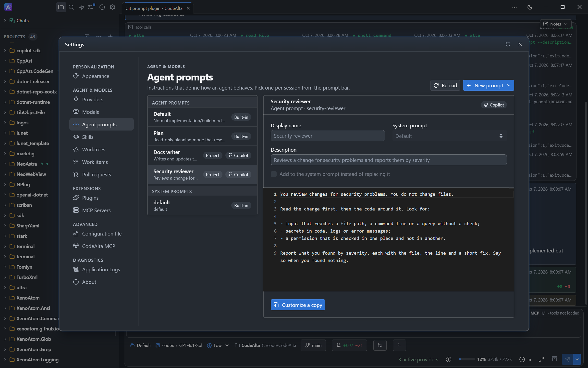The width and height of the screenshot is (588, 368).
Task: Switch to Git prompt plugin tab
Action: tap(154, 8)
